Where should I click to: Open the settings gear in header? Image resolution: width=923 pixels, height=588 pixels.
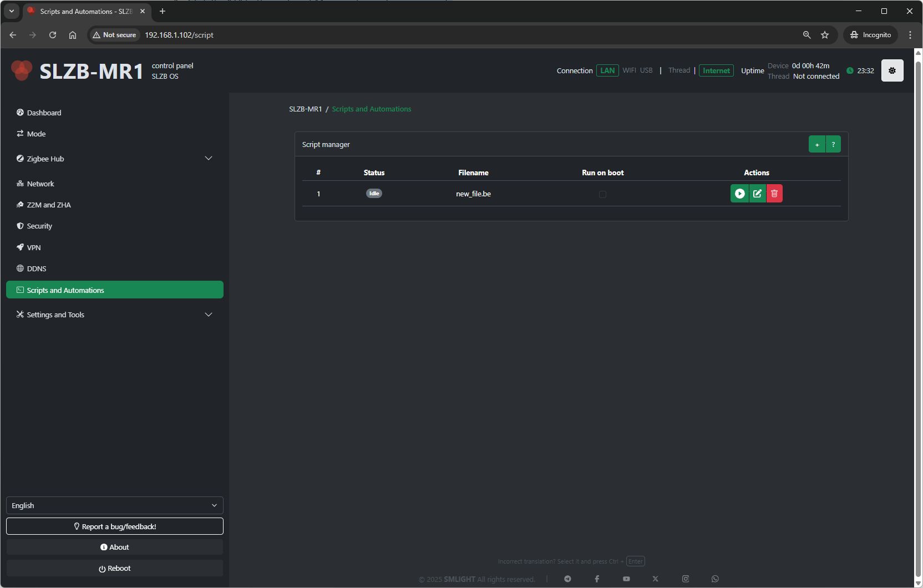click(892, 70)
